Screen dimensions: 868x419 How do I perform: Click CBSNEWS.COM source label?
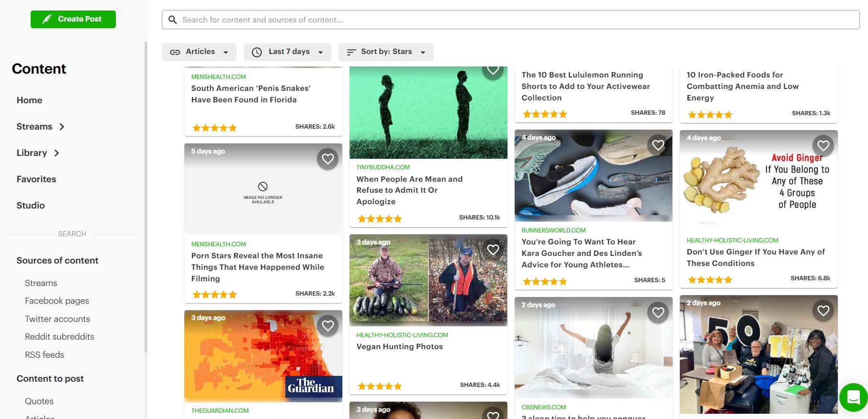[x=543, y=408]
